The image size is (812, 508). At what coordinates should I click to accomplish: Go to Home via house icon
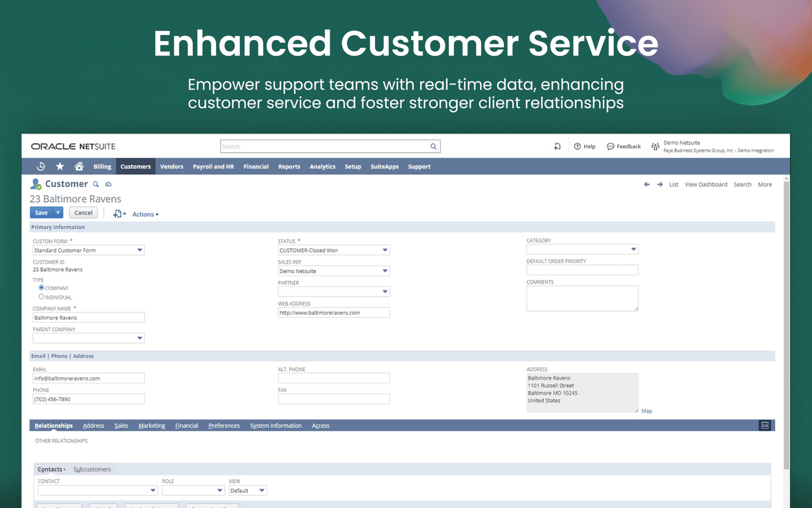coord(79,167)
